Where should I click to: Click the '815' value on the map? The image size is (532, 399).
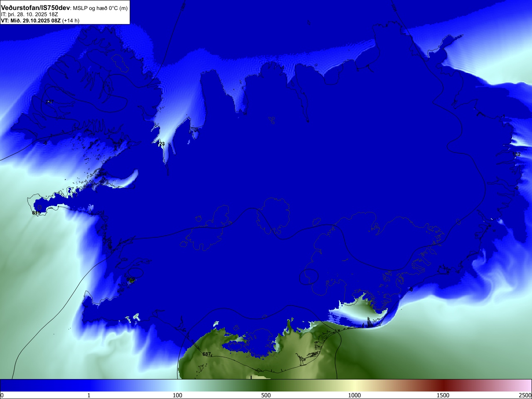(x=36, y=213)
